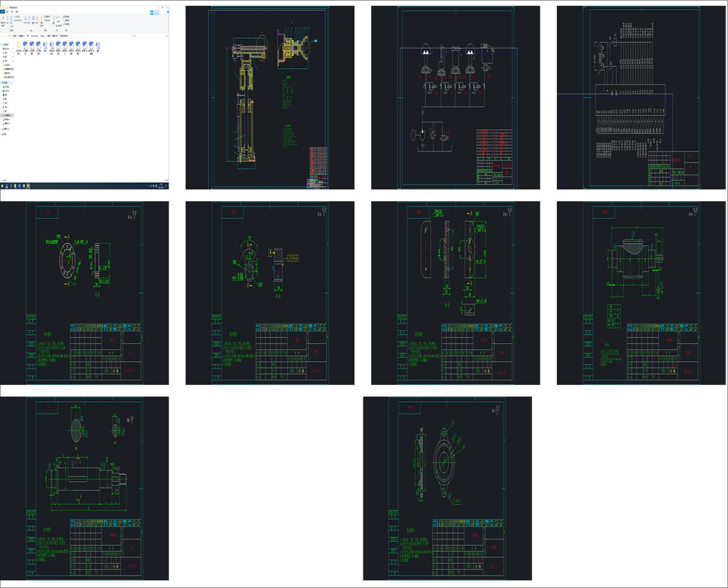Select the highlighted drive in navigation pane
728x588 pixels.
[8, 115]
